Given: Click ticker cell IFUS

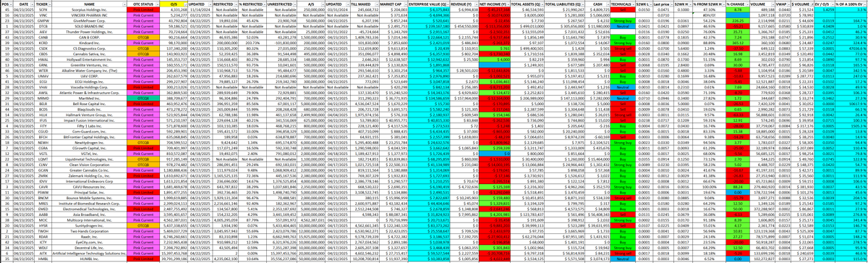Looking at the screenshot, I should point(43,121).
